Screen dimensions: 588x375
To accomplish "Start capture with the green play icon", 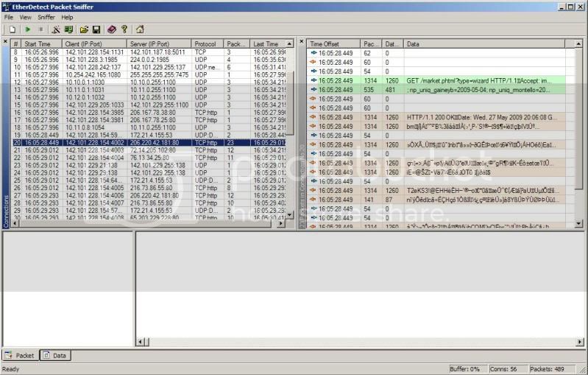I will (27, 29).
